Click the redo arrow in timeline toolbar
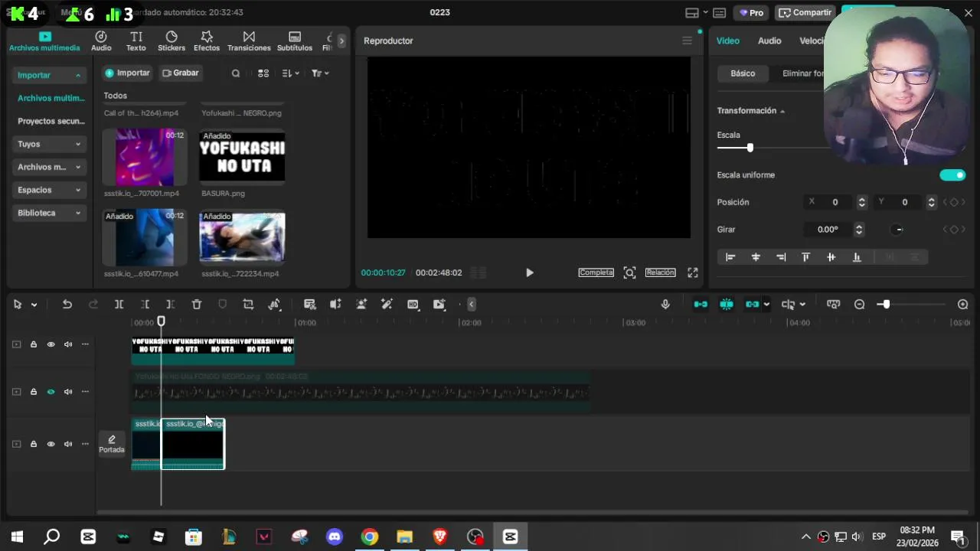The width and height of the screenshot is (980, 551). click(x=93, y=305)
